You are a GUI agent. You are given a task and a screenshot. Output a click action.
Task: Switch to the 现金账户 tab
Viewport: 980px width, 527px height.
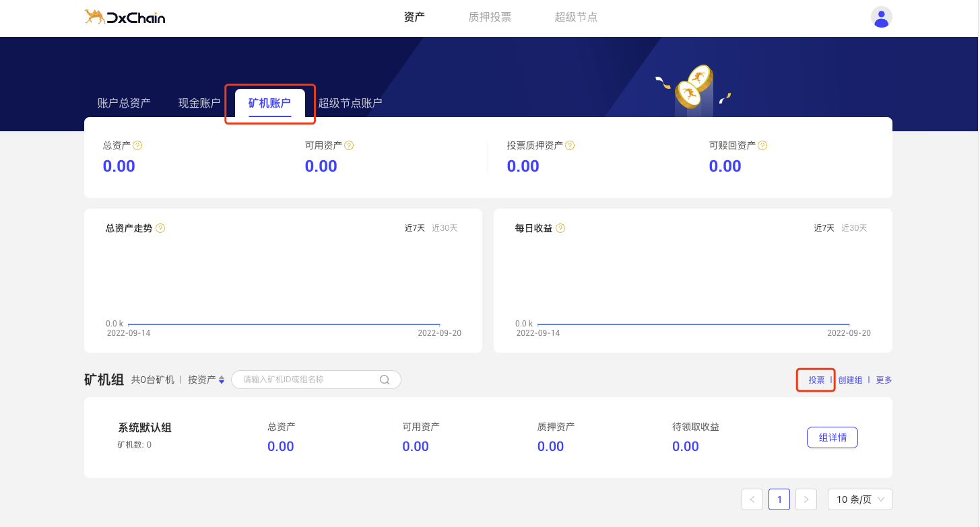(199, 103)
